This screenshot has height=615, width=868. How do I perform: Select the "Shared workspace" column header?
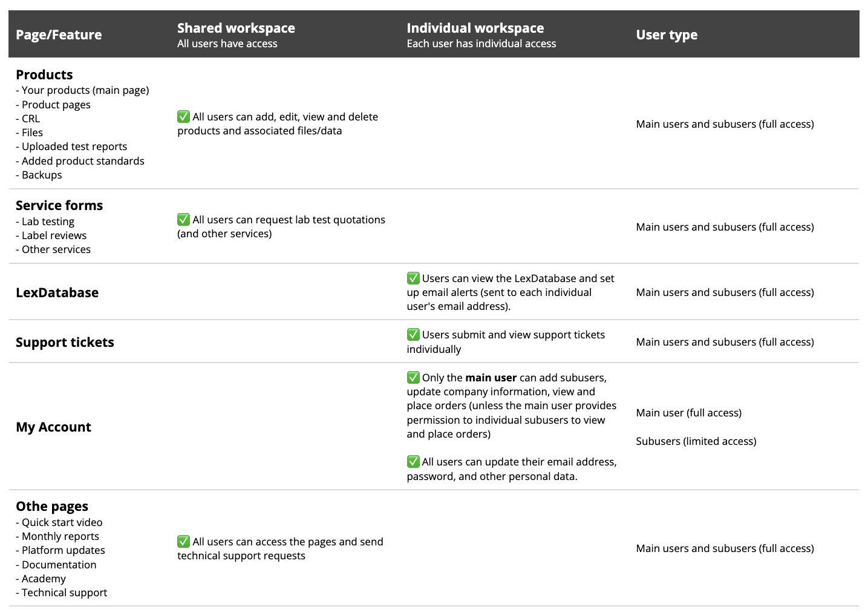(x=236, y=28)
